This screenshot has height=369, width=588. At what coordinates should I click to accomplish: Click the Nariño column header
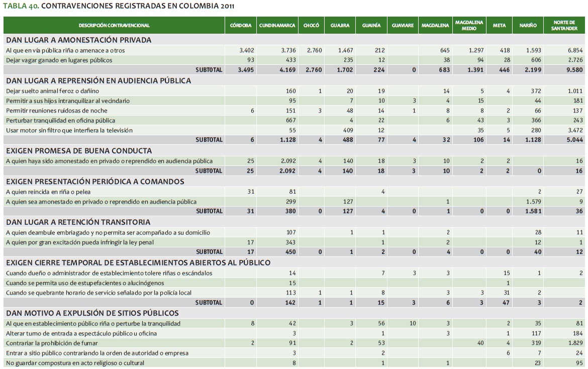tap(528, 25)
